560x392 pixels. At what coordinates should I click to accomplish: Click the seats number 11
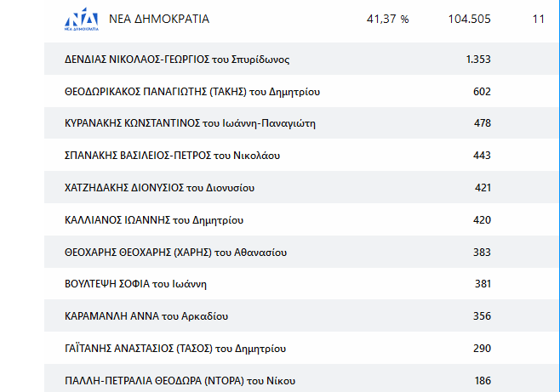538,19
